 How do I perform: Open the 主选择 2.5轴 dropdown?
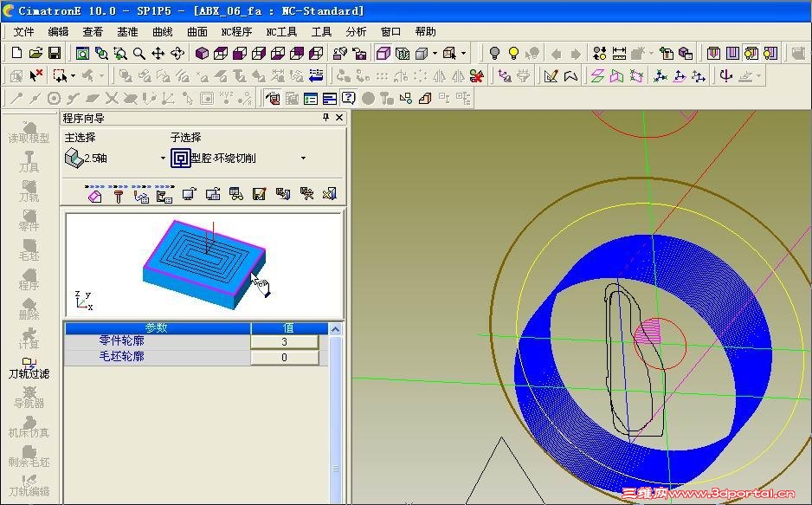(x=163, y=158)
